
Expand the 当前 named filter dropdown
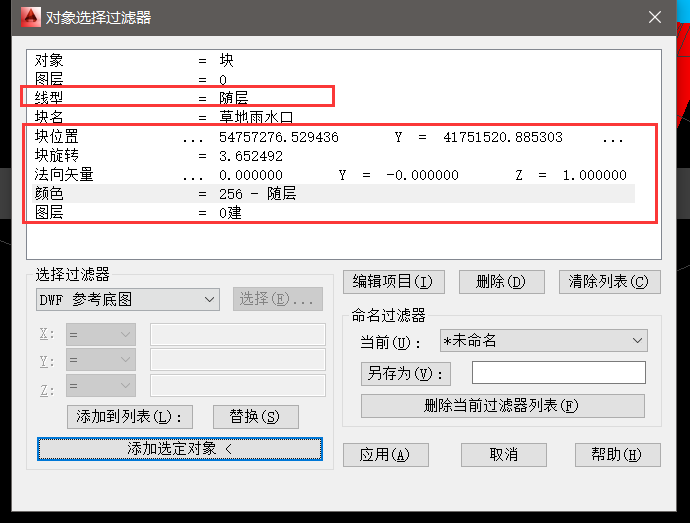(543, 341)
